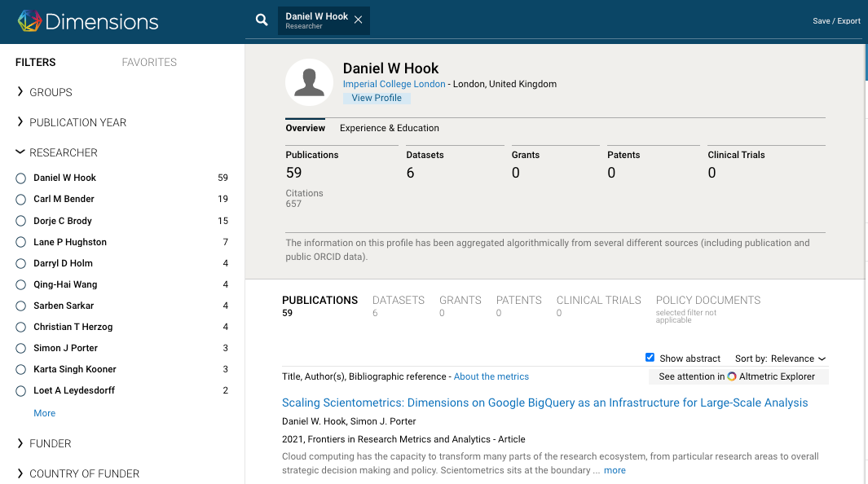Click the Altmetric Explorer attention button
The width and height of the screenshot is (868, 484).
click(x=738, y=376)
